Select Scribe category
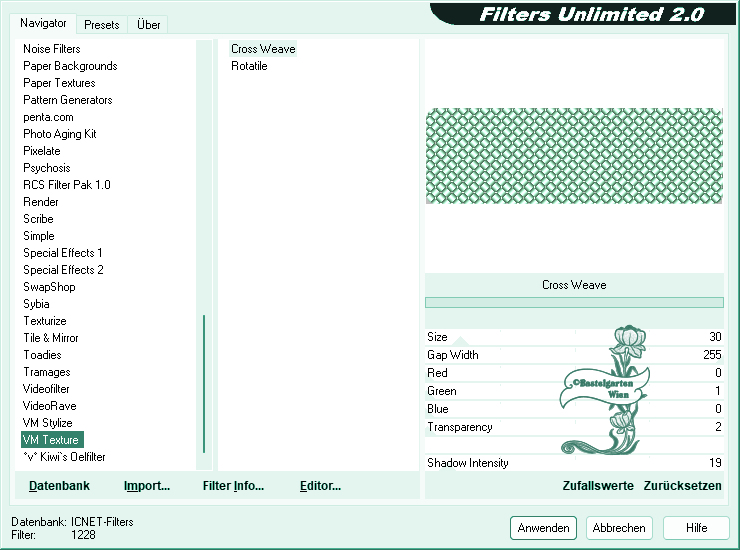This screenshot has height=550, width=740. (38, 219)
